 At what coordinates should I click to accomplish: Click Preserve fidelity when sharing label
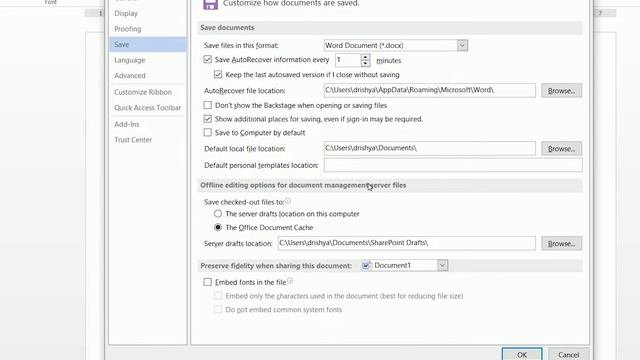[x=276, y=266]
